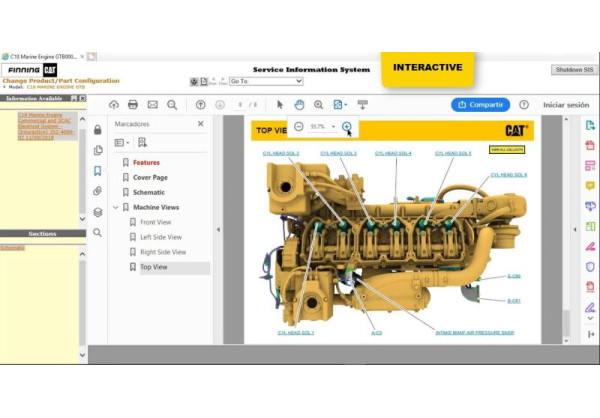Viewport: 600px width, 418px height.
Task: Open the layers panel icon
Action: pyautogui.click(x=97, y=212)
